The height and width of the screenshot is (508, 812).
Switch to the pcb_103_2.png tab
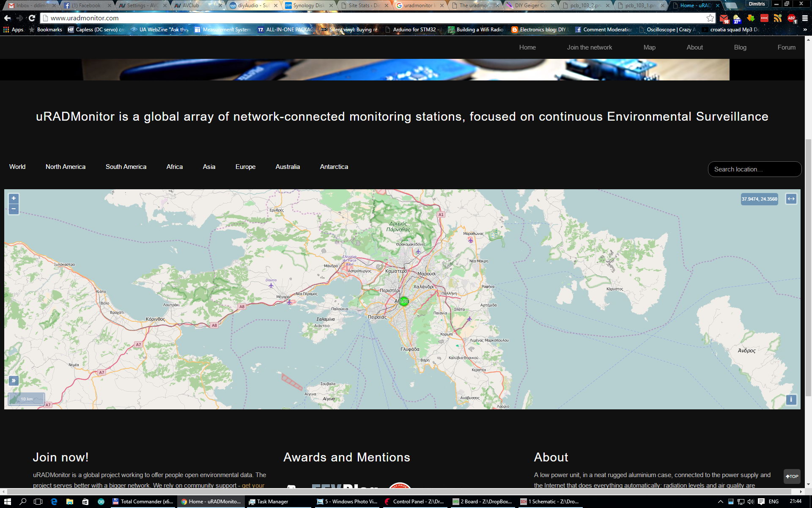click(585, 6)
